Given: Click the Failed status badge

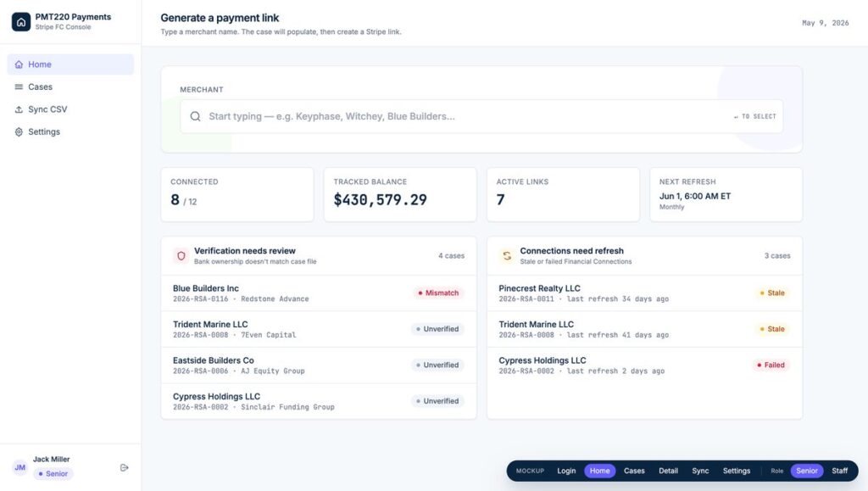Looking at the screenshot, I should pyautogui.click(x=771, y=365).
